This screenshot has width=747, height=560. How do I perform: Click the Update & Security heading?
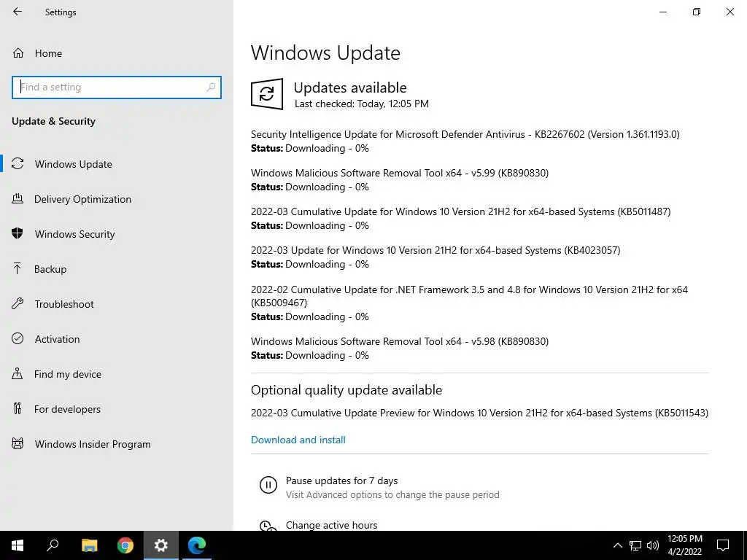[x=53, y=121]
